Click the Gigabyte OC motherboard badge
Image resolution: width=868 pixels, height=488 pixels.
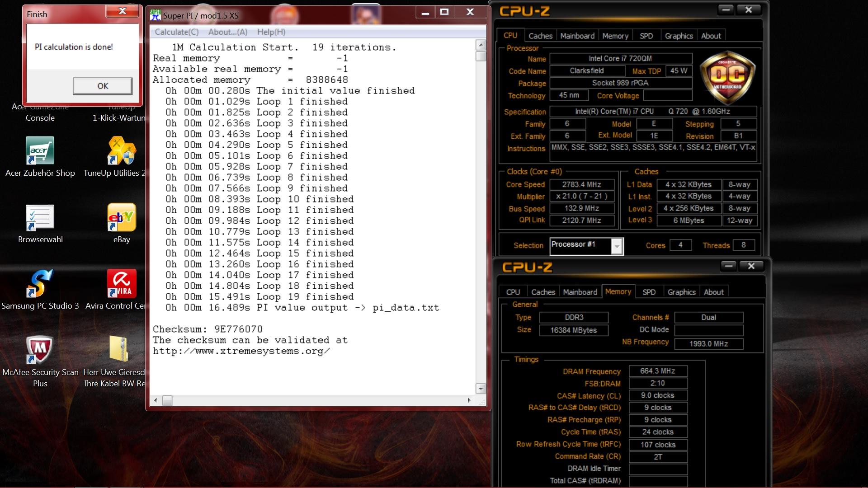tap(727, 78)
